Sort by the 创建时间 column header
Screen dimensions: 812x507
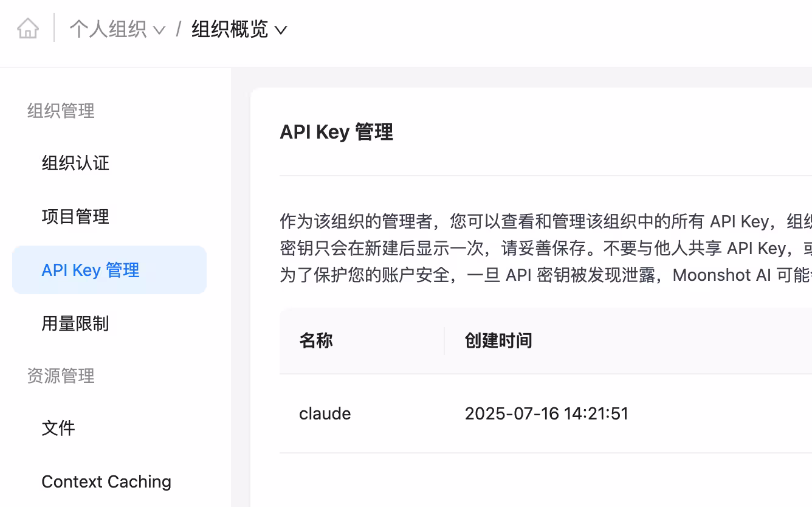click(x=498, y=340)
